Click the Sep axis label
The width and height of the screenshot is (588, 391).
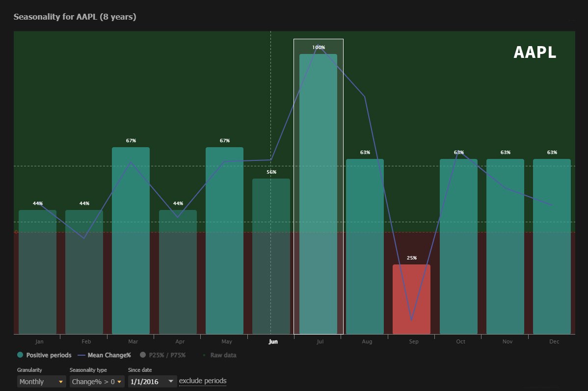(x=414, y=341)
